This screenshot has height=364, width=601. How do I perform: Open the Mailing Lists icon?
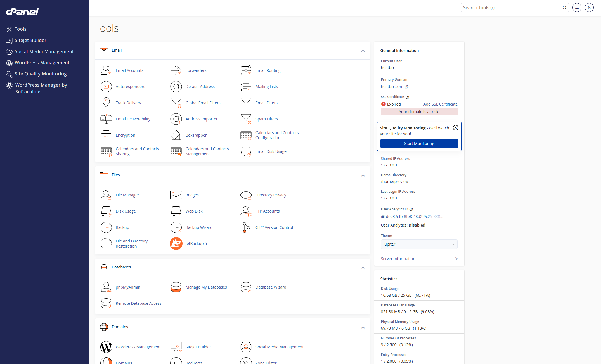click(246, 87)
